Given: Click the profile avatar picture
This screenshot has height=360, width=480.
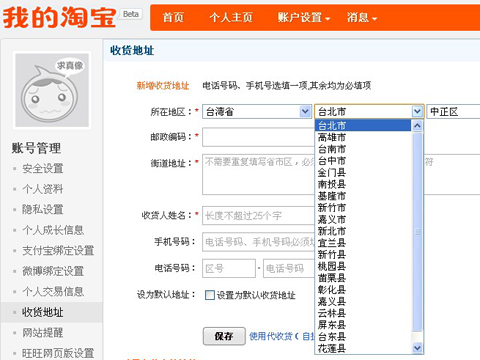Looking at the screenshot, I should click(52, 90).
